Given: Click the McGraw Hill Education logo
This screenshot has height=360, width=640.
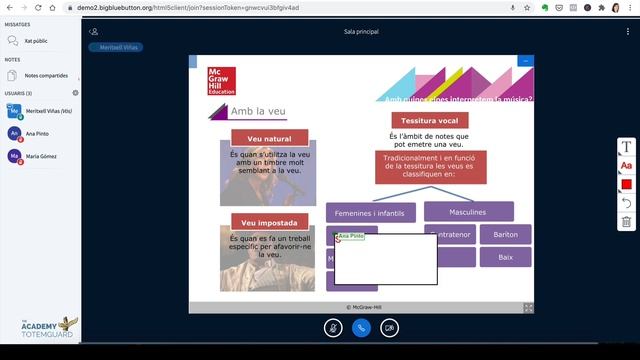Looking at the screenshot, I should [x=222, y=81].
